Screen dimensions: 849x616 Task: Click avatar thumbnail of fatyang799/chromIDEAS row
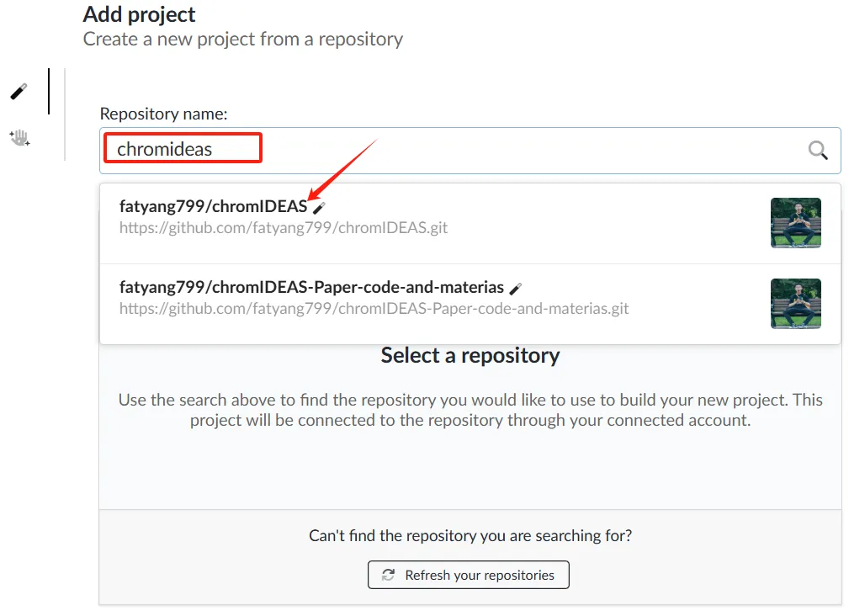click(795, 223)
